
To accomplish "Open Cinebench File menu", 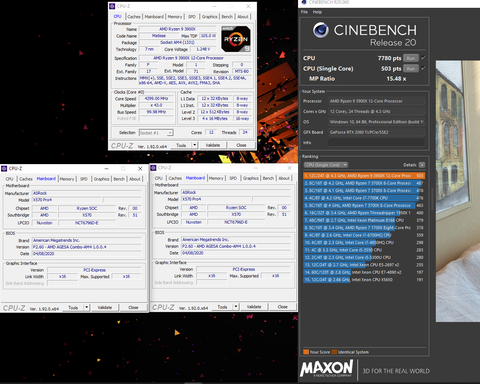I will click(304, 12).
